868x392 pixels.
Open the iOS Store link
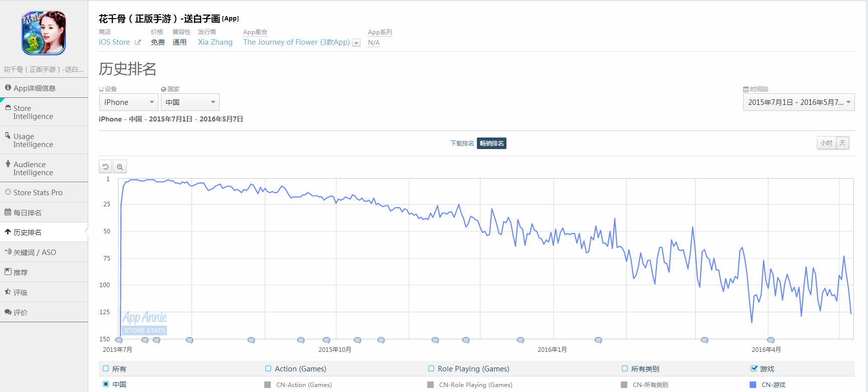pyautogui.click(x=114, y=42)
